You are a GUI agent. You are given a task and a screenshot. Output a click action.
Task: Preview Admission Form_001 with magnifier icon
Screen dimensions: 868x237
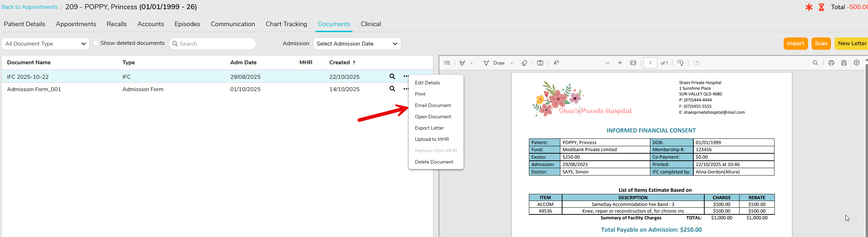tap(392, 89)
